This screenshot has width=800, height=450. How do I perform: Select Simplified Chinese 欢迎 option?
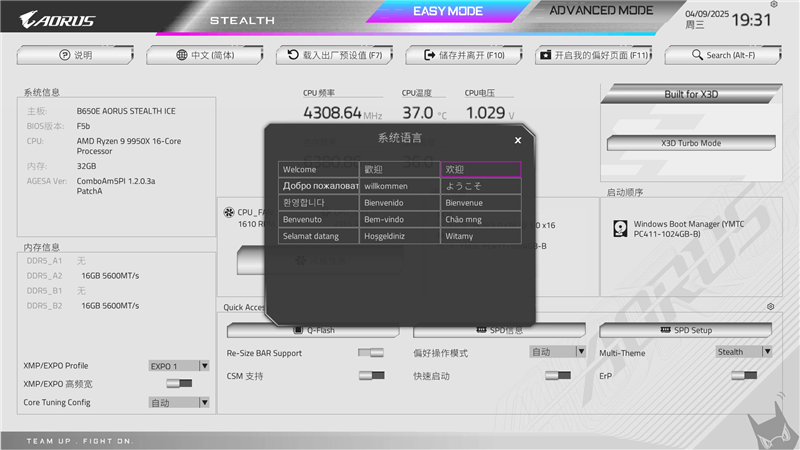coord(481,169)
